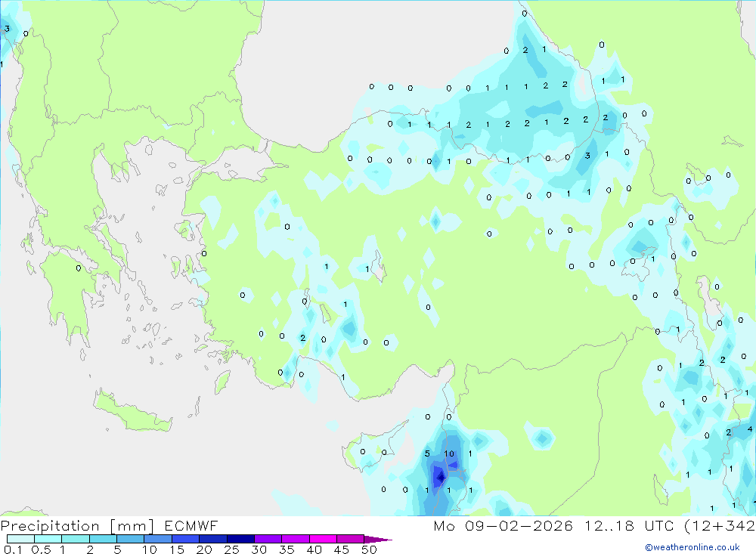
Task: Click the '10' precipitation value on the map
Action: [x=449, y=453]
